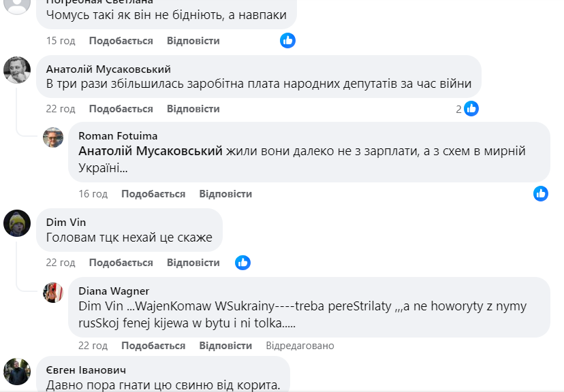
Task: Open Roman Fotuima's avatar thumbnail
Action: (x=53, y=137)
